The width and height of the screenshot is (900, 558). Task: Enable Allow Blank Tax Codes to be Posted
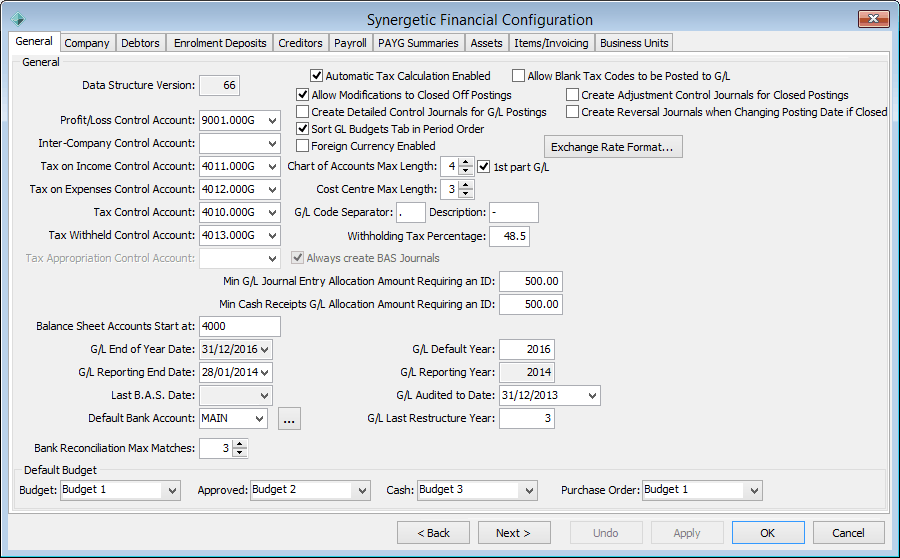click(x=518, y=76)
